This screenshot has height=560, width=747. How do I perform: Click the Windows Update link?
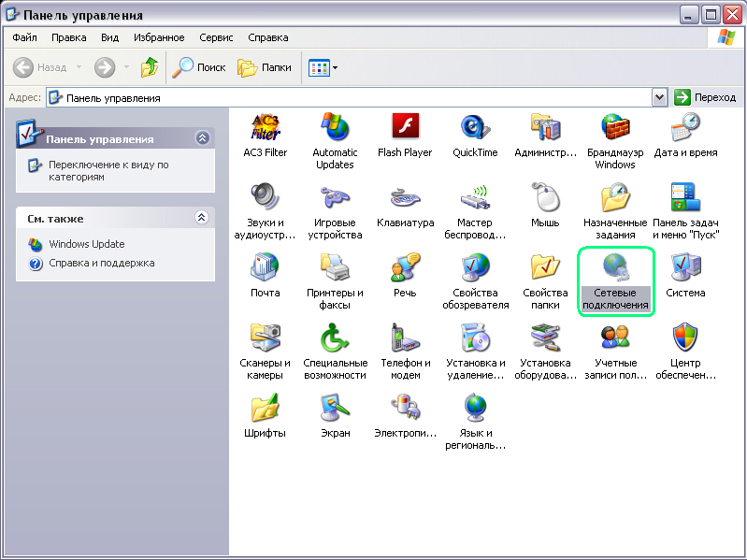point(86,244)
